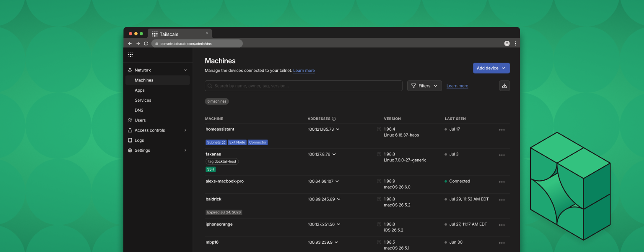This screenshot has width=644, height=252.
Task: Open the more options menu for homeassistant
Action: pos(502,130)
